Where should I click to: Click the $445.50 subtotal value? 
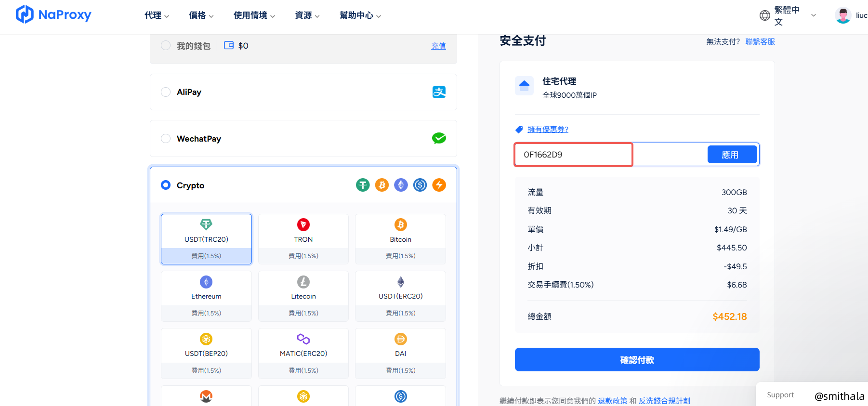coord(732,248)
